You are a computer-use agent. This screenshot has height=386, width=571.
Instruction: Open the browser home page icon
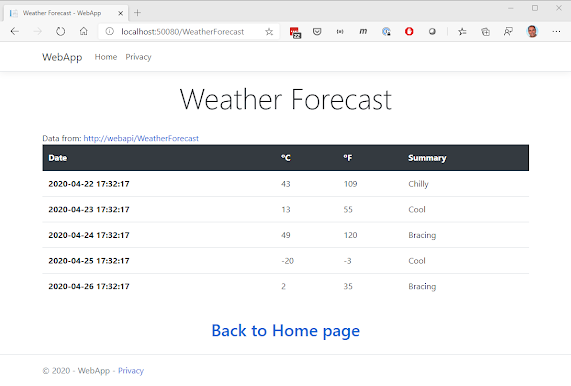(x=83, y=32)
